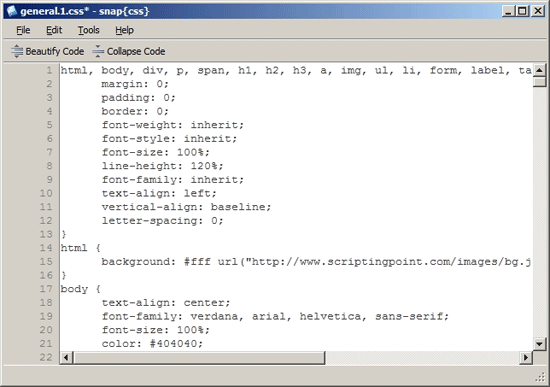Screen dimensions: 550x387
Task: Click the Collapse Code icon
Action: [98, 51]
